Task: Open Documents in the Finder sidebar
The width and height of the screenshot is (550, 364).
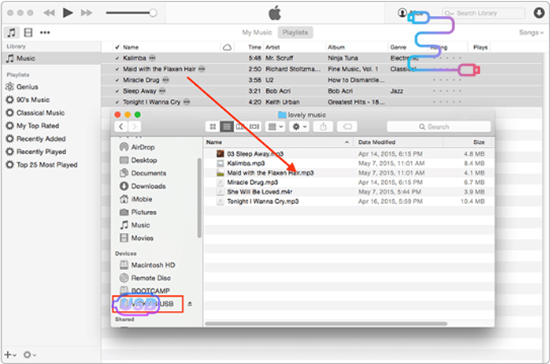Action: (x=143, y=173)
